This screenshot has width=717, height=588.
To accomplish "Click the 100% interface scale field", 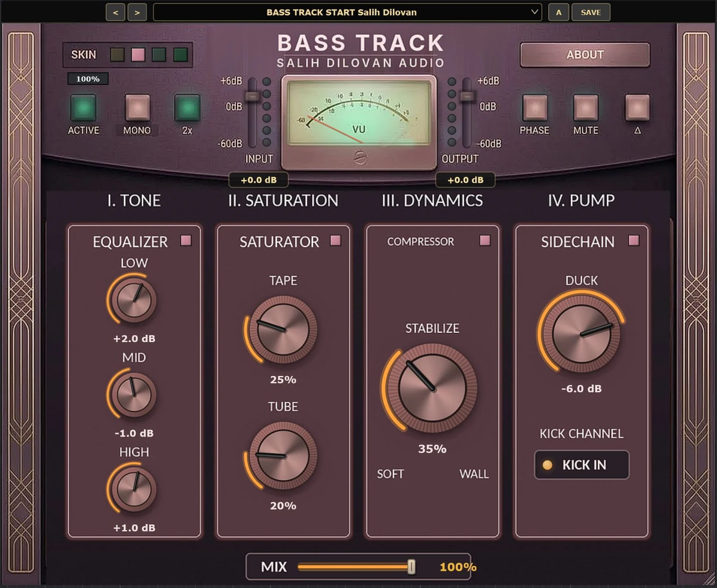I will [x=88, y=79].
